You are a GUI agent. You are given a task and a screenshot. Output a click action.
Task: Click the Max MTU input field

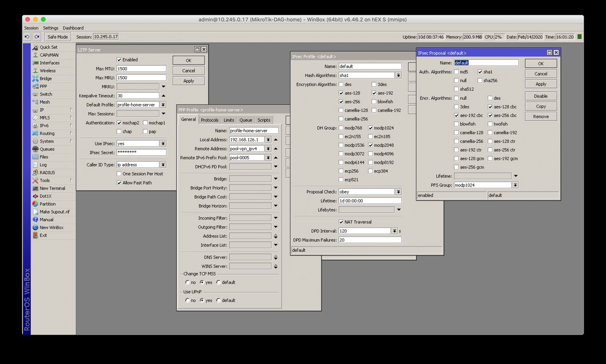coord(141,69)
